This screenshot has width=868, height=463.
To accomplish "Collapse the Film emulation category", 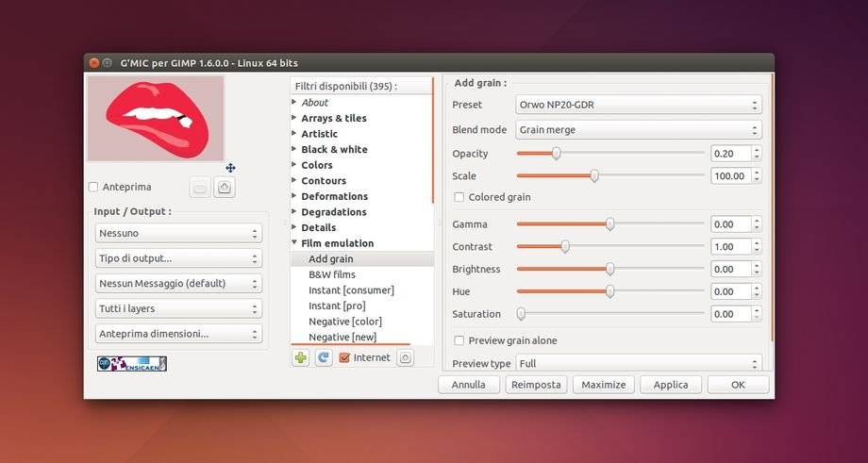I will [294, 243].
